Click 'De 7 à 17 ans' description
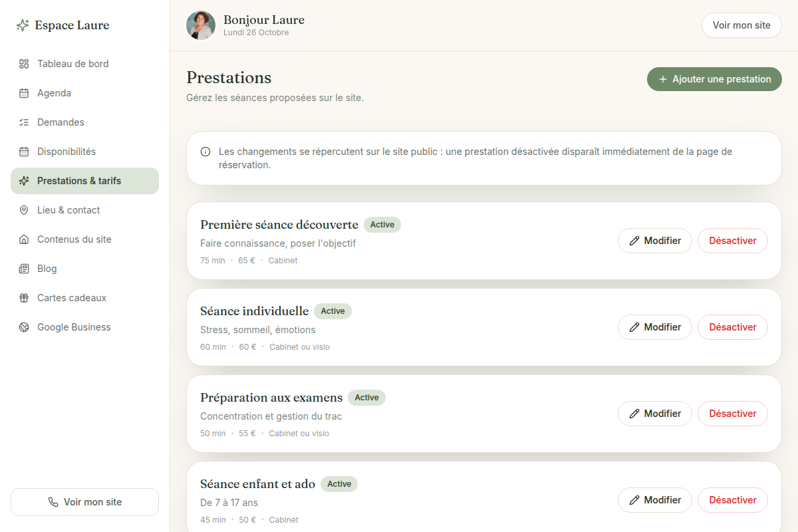798x532 pixels. [229, 503]
